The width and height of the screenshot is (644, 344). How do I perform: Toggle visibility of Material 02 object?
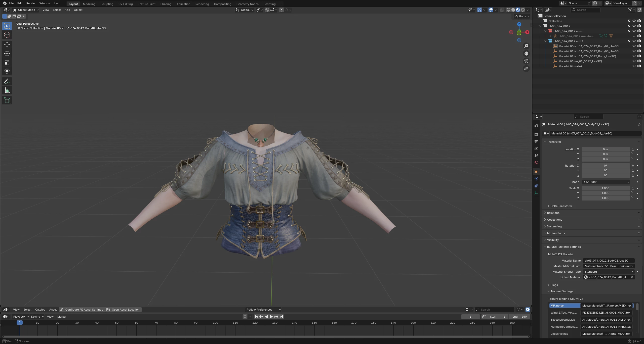point(634,56)
